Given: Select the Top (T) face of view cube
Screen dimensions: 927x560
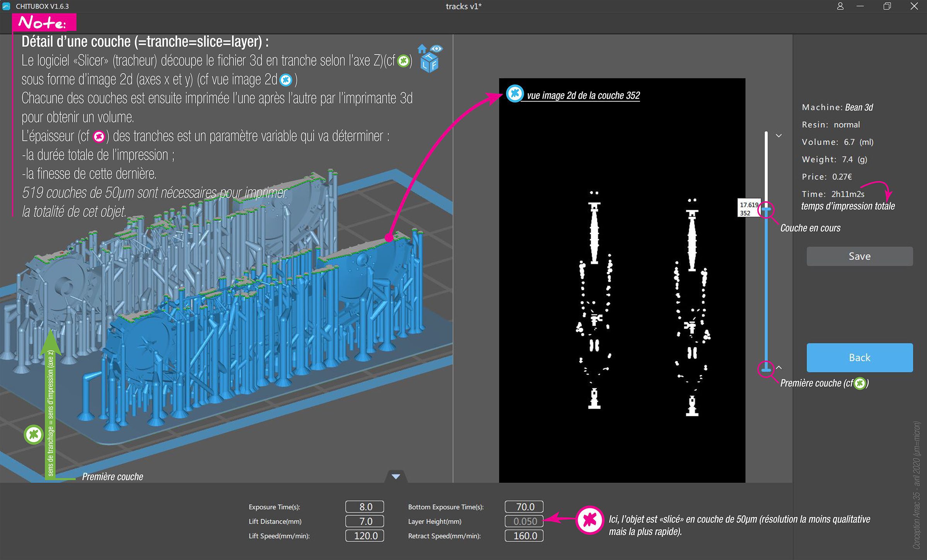Looking at the screenshot, I should click(x=429, y=57).
